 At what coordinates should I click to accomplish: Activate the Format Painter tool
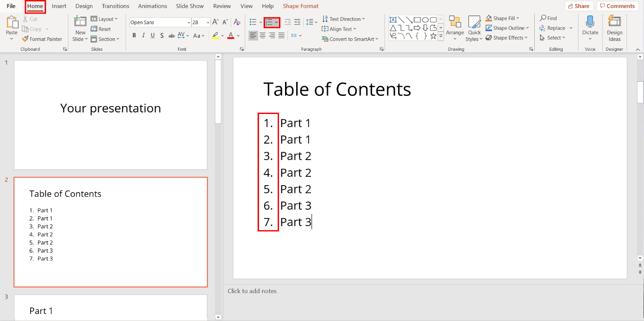pos(42,39)
